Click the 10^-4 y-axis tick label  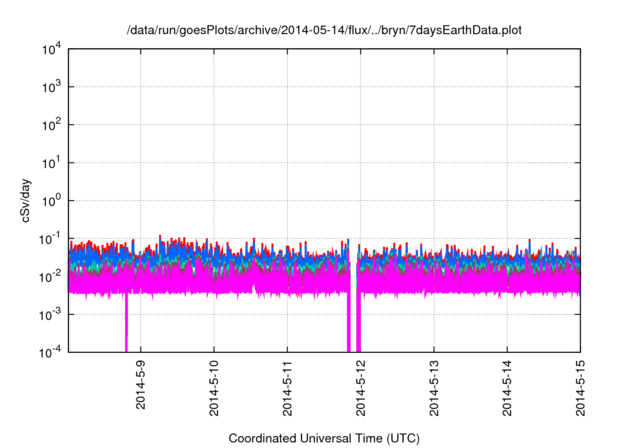point(50,352)
